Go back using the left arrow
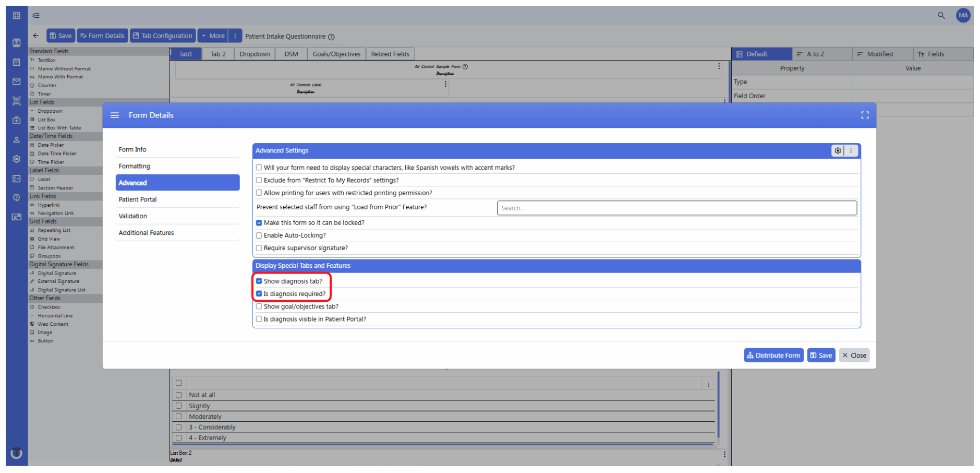 (x=36, y=36)
